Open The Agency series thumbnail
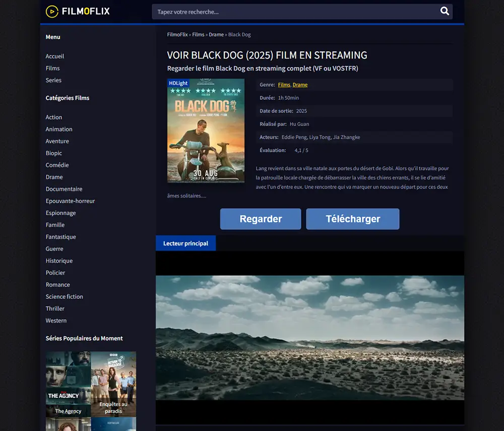Image resolution: width=504 pixels, height=431 pixels. [68, 384]
